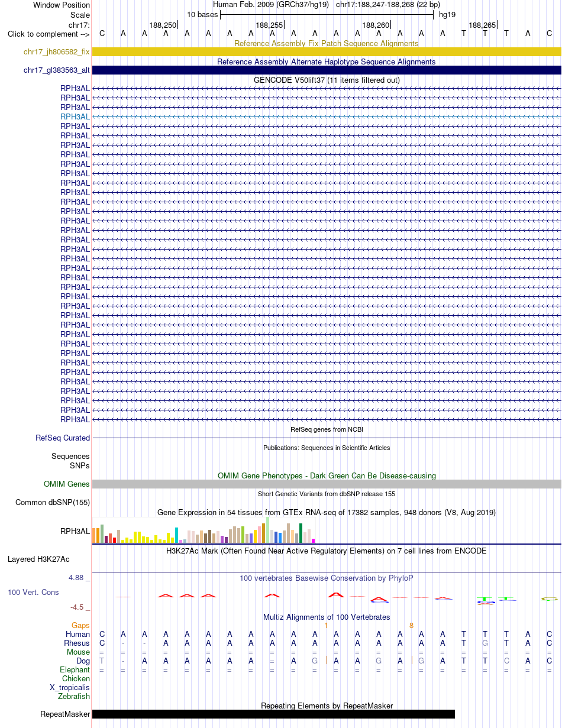562x728 pixels.
Task: Click the Sequences SNPs track label
Action: (70, 461)
